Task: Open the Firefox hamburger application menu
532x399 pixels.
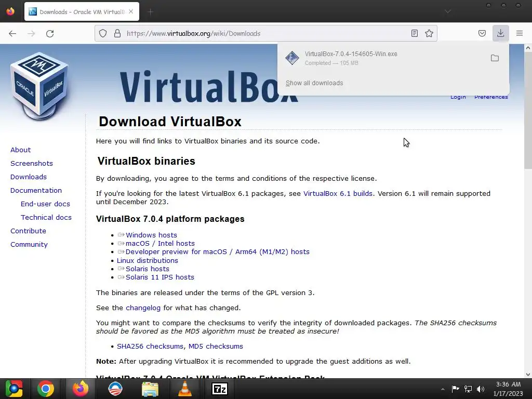Action: (x=520, y=33)
